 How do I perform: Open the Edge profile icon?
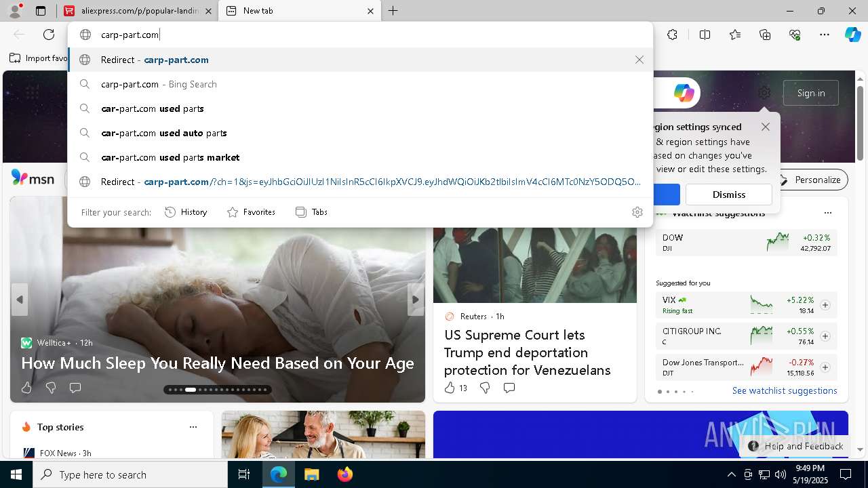click(15, 11)
